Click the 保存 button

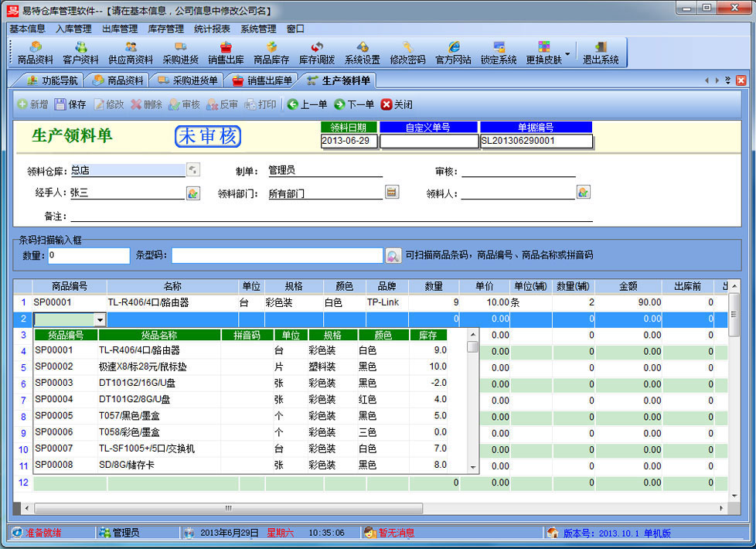(70, 104)
